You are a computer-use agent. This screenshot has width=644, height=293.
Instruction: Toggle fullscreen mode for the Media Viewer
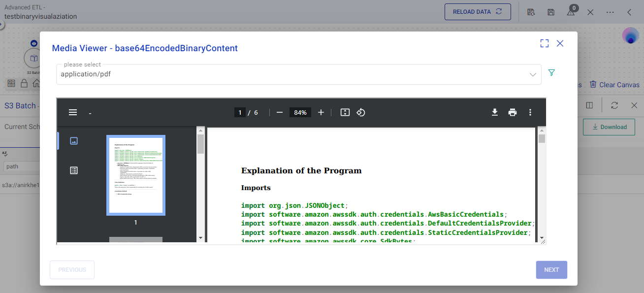pos(544,43)
